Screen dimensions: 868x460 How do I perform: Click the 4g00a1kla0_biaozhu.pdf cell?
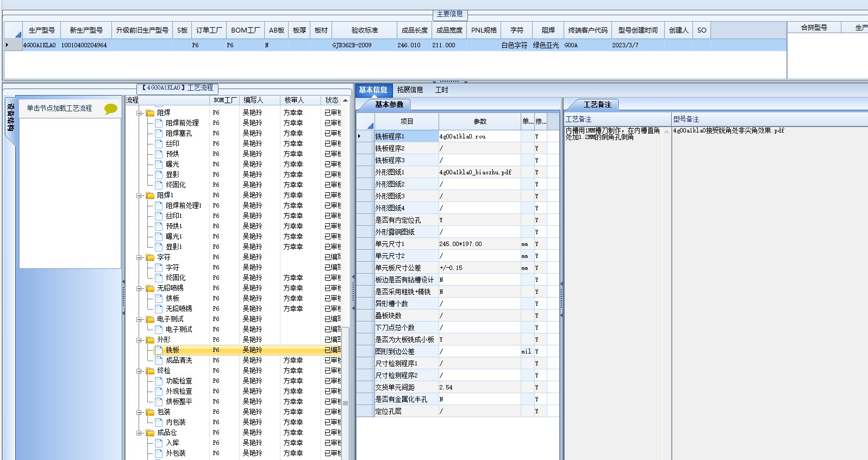pyautogui.click(x=479, y=173)
